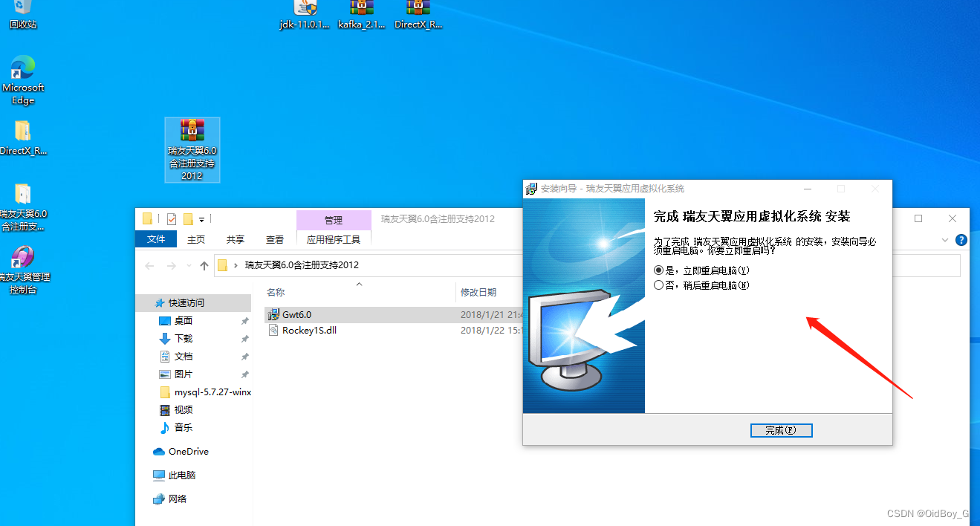This screenshot has width=980, height=526.
Task: Click Properties checkmark icon in Explorer title bar
Action: point(172,218)
